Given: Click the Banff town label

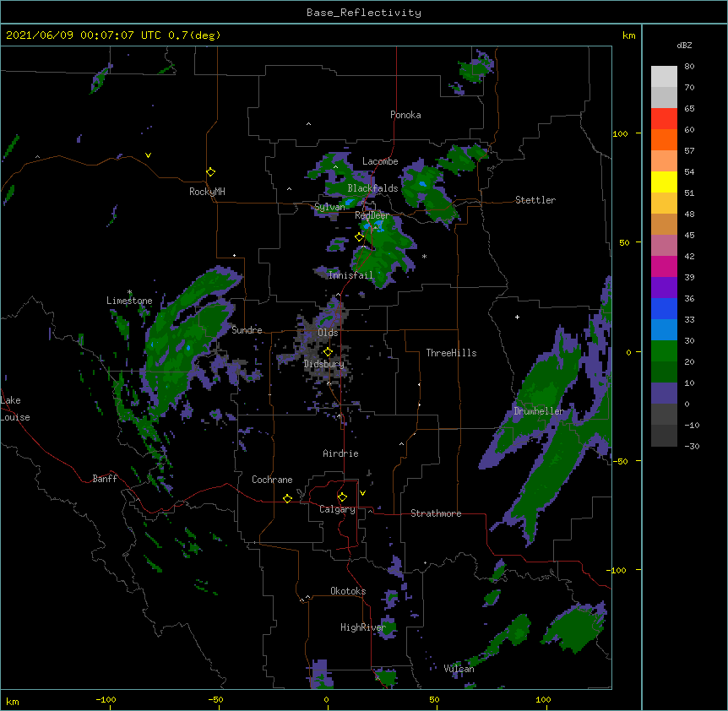Looking at the screenshot, I should point(105,479).
